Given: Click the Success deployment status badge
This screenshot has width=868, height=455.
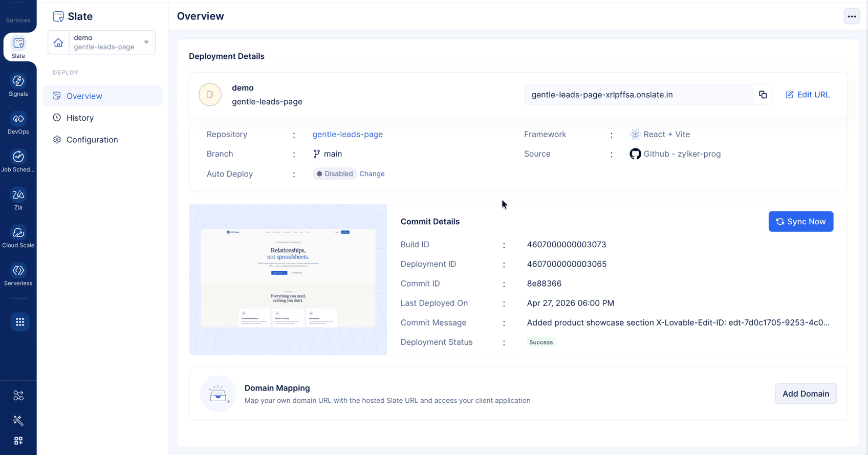Looking at the screenshot, I should tap(541, 342).
